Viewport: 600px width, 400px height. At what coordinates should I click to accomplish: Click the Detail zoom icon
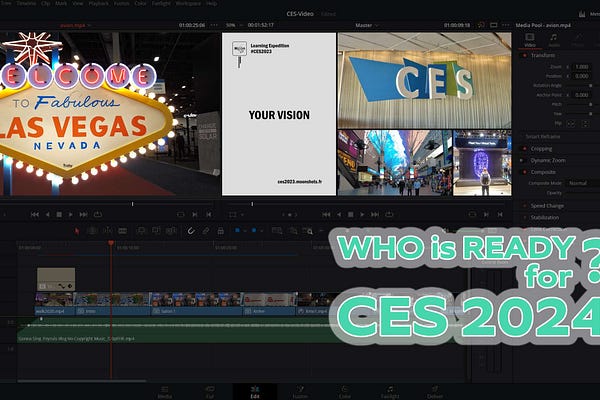(x=293, y=231)
